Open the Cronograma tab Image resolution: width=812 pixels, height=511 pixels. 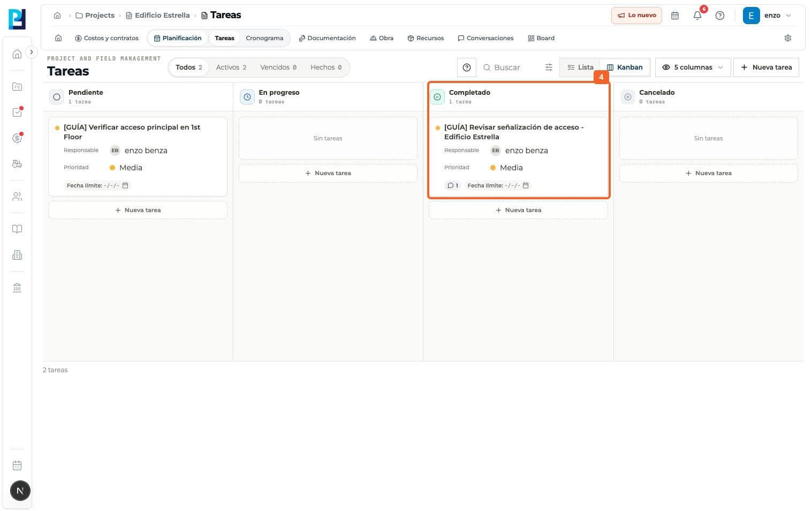[x=264, y=38]
